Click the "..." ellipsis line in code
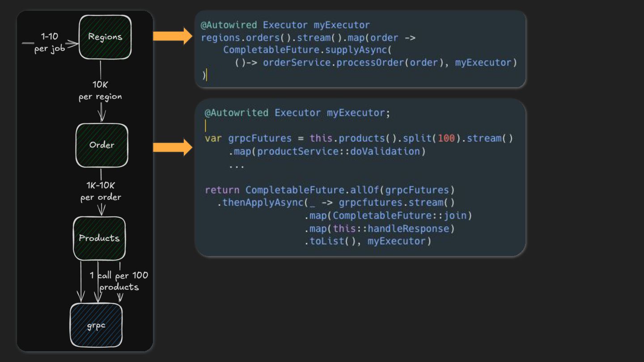The width and height of the screenshot is (644, 362). pyautogui.click(x=237, y=166)
